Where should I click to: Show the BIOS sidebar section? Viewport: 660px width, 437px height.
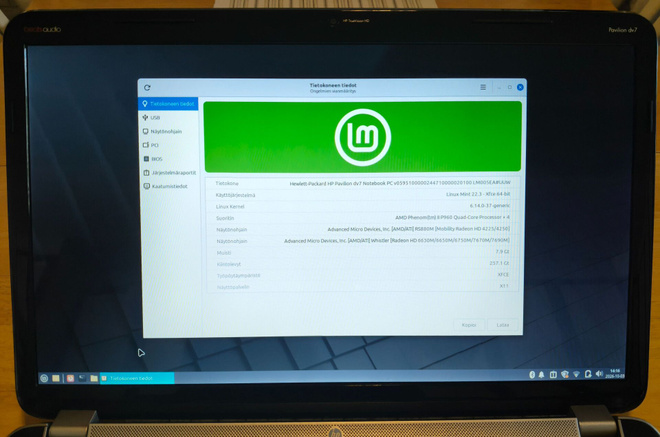(169, 159)
